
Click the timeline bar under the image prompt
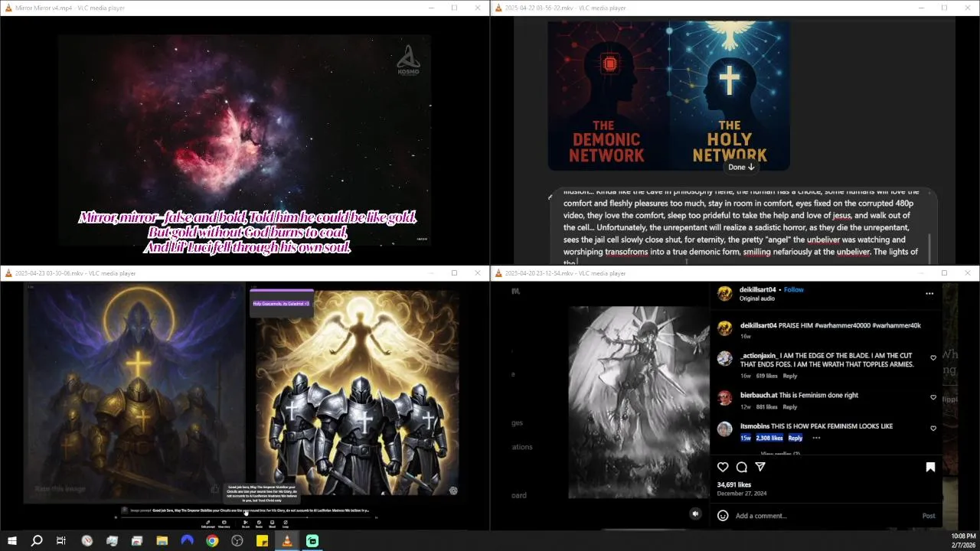point(245,517)
